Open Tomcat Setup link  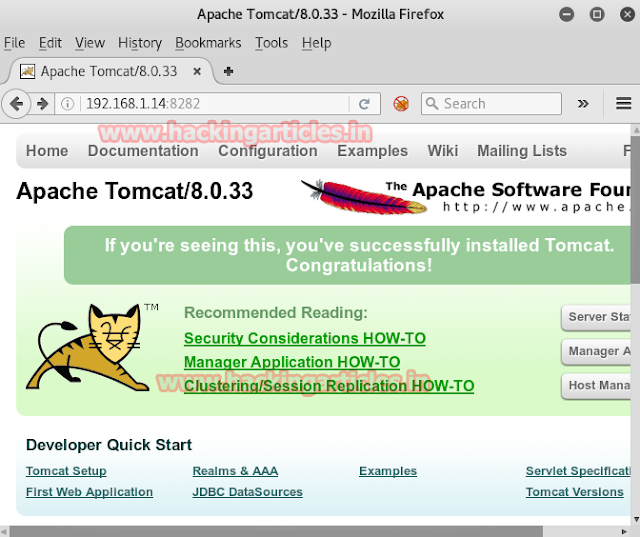66,471
